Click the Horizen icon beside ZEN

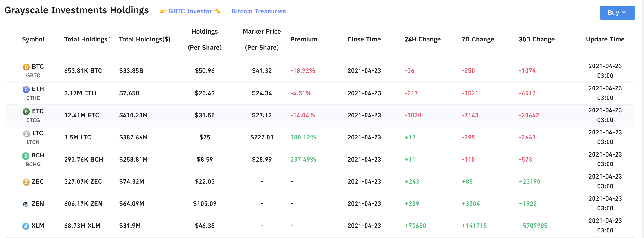coord(26,204)
